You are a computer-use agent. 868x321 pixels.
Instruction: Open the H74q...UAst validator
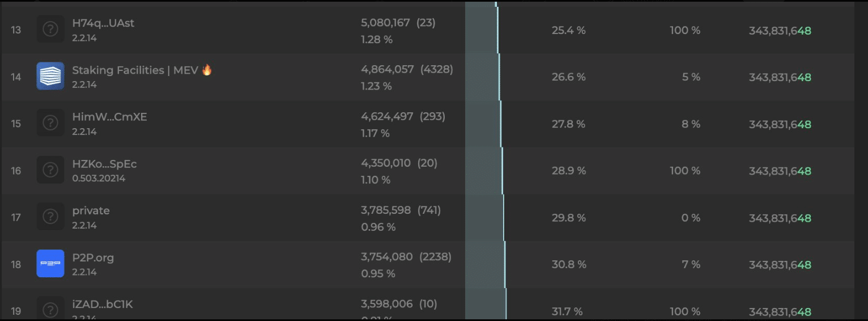103,24
